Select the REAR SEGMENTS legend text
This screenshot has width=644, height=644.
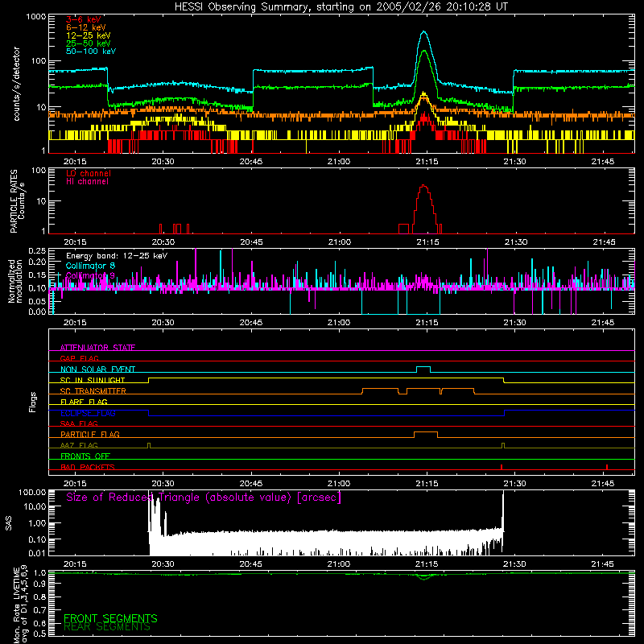click(107, 627)
